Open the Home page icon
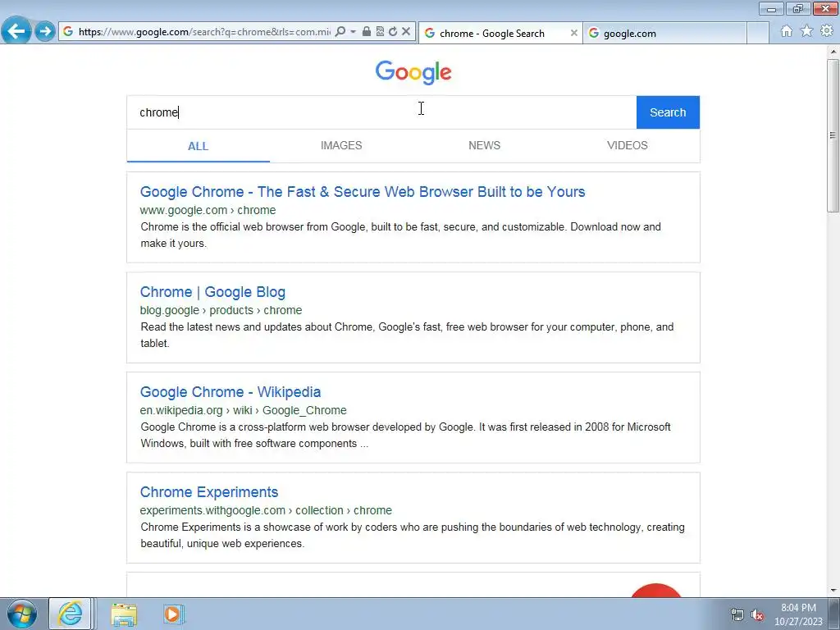The width and height of the screenshot is (840, 630). tap(787, 31)
